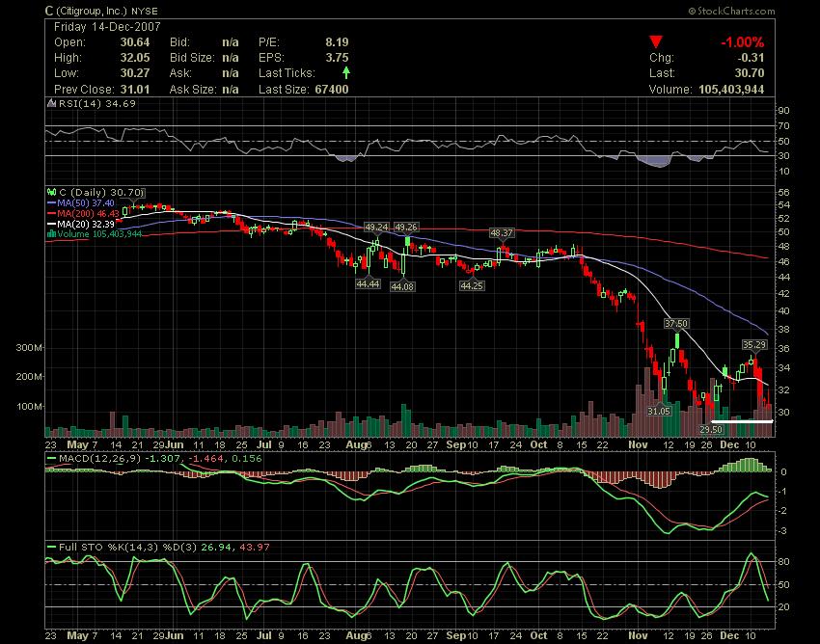The height and width of the screenshot is (644, 820).
Task: Click the 37.50 November high label
Action: 676,324
